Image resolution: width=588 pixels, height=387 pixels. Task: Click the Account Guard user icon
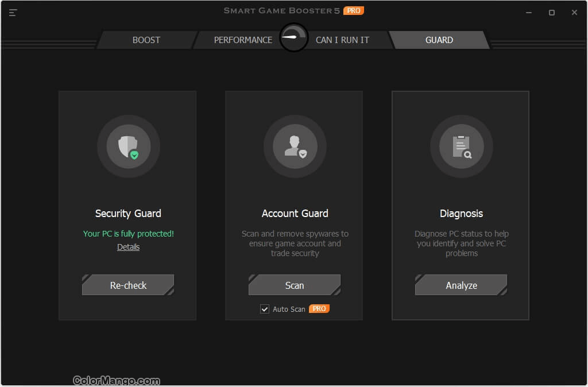pos(295,146)
